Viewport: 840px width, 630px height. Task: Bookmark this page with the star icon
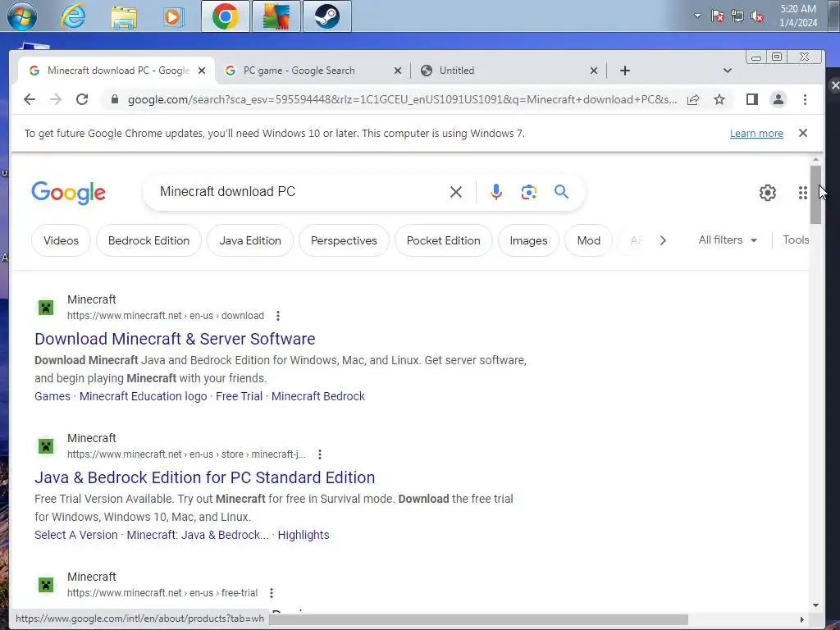tap(719, 99)
